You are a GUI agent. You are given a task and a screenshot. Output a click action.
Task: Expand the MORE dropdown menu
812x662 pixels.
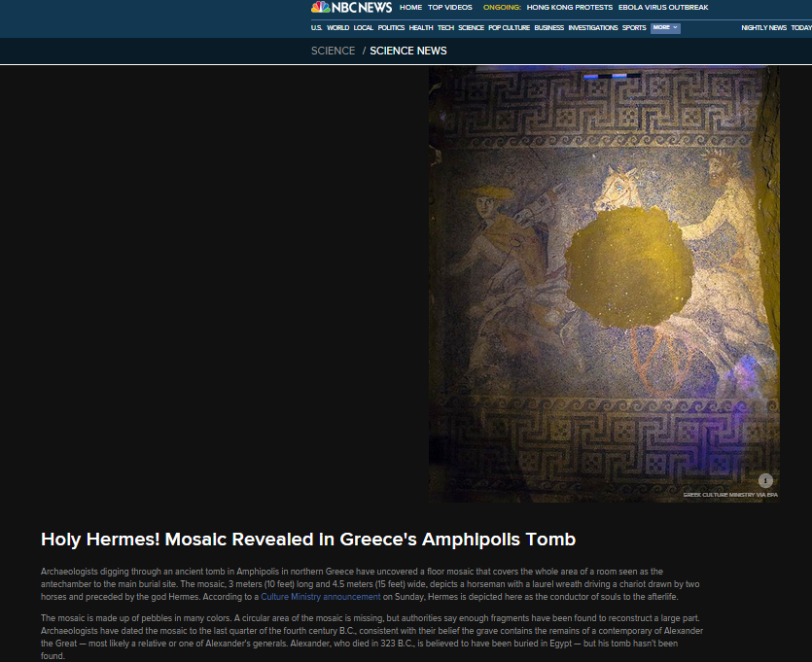pyautogui.click(x=665, y=28)
